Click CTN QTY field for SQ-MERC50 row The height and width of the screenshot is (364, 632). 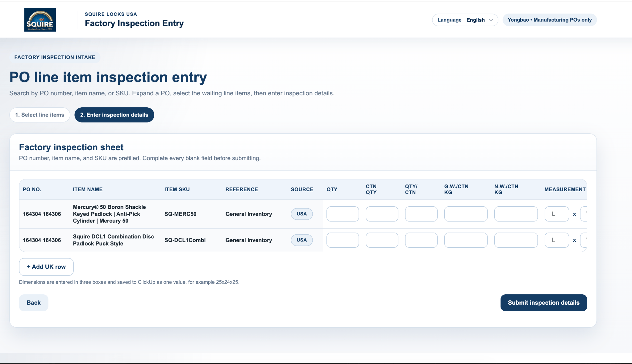point(382,214)
